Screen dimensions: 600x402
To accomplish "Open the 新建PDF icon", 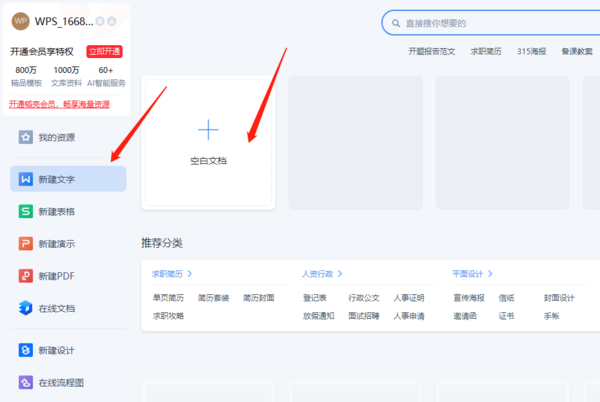I will [26, 275].
